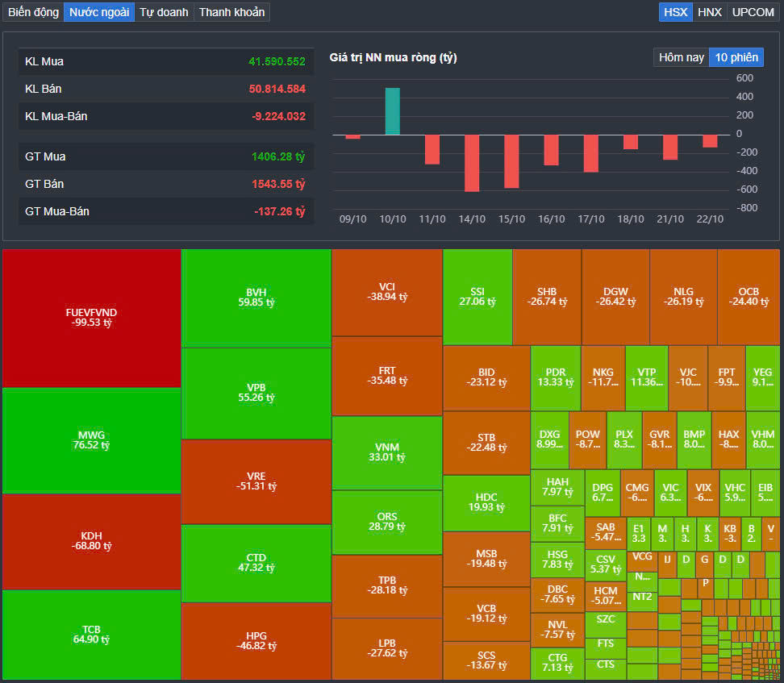This screenshot has width=784, height=683.
Task: Open the VCB -19.12 tỷ block
Action: point(486,614)
